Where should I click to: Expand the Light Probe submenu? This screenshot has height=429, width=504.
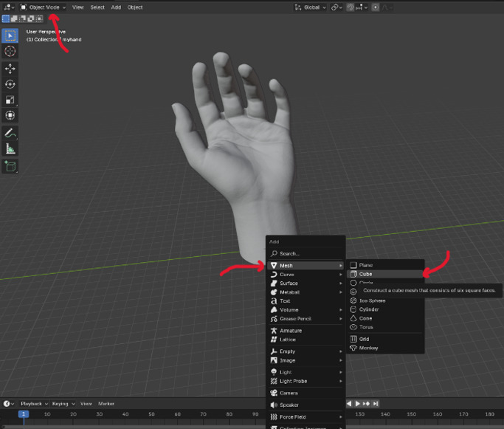tap(305, 381)
